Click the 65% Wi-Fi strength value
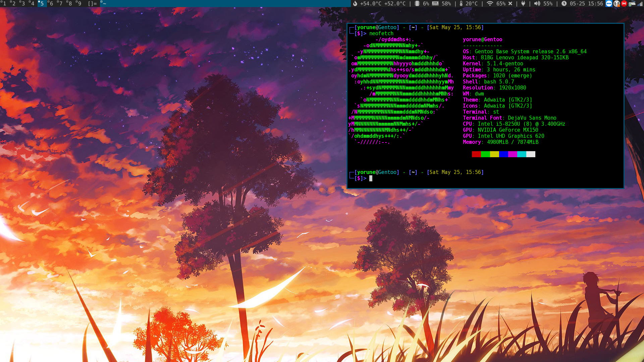Screen dimensions: 644x362 [501, 4]
